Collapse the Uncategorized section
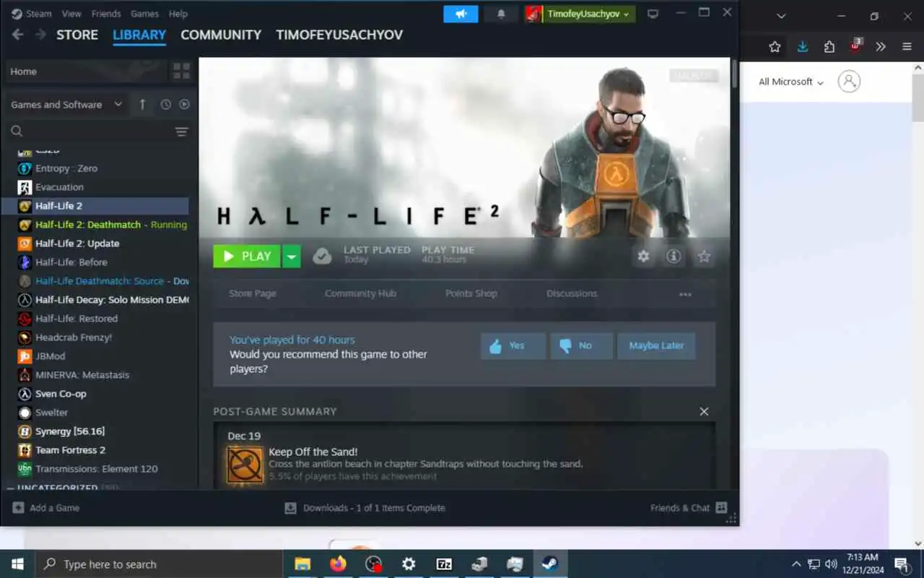 tap(11, 488)
